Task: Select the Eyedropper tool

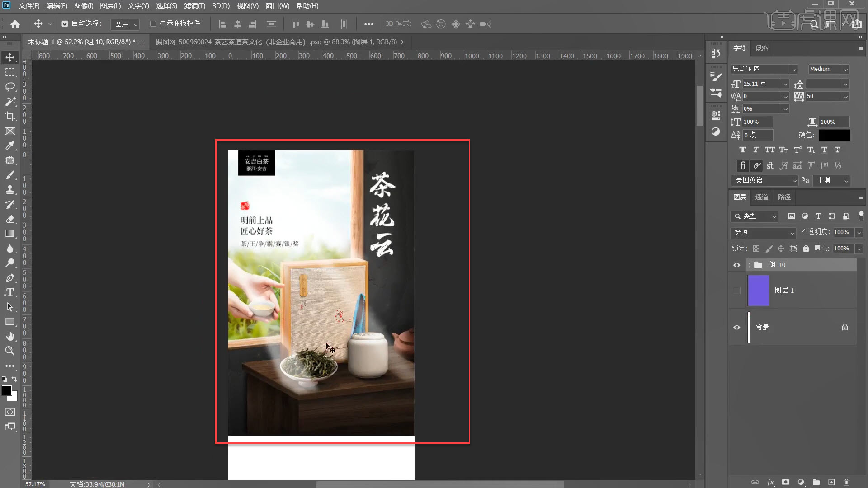Action: [10, 145]
